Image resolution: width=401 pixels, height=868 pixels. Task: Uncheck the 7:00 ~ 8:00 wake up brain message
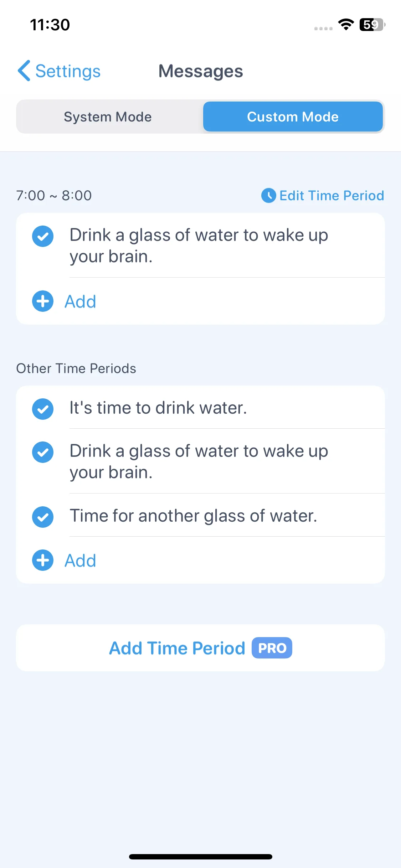43,236
